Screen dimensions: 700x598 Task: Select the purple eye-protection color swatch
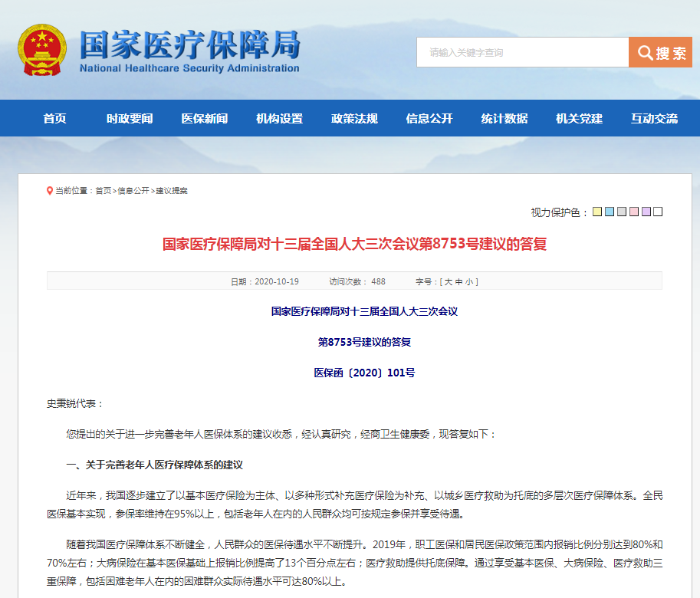[646, 212]
